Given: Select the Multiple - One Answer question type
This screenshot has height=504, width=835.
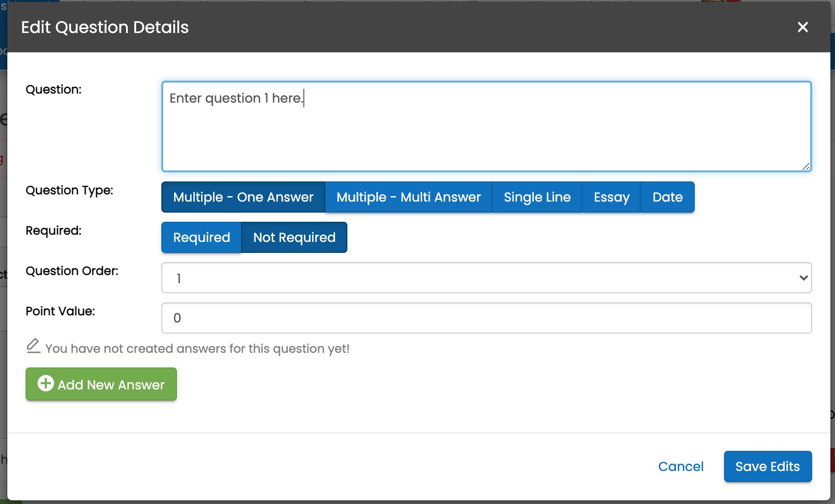Looking at the screenshot, I should 243,197.
